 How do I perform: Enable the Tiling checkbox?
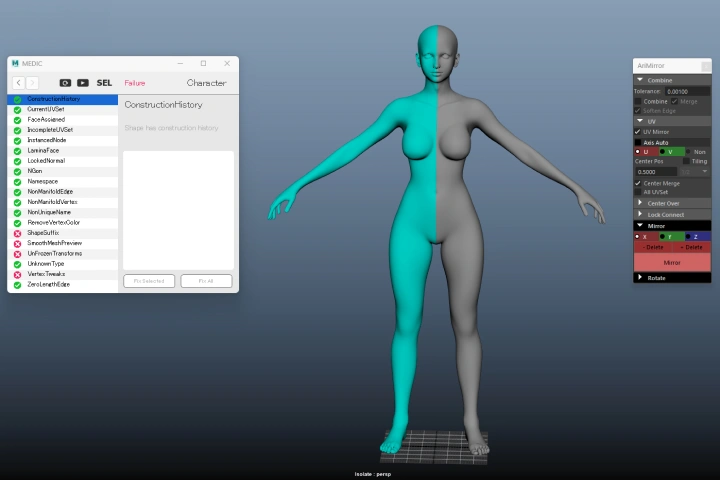(686, 161)
